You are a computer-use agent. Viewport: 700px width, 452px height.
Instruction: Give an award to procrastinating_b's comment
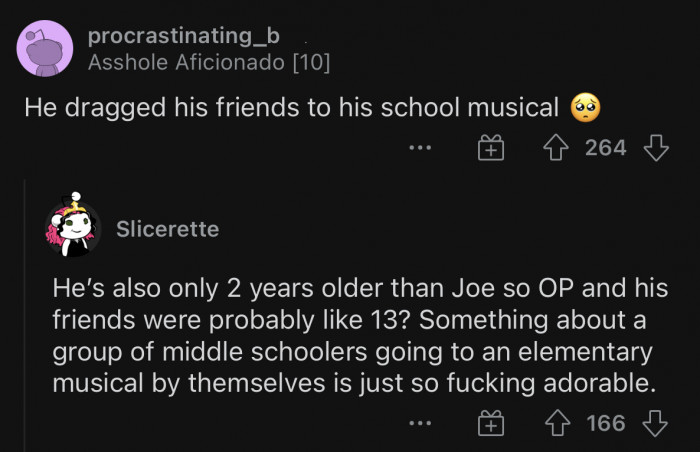point(490,149)
